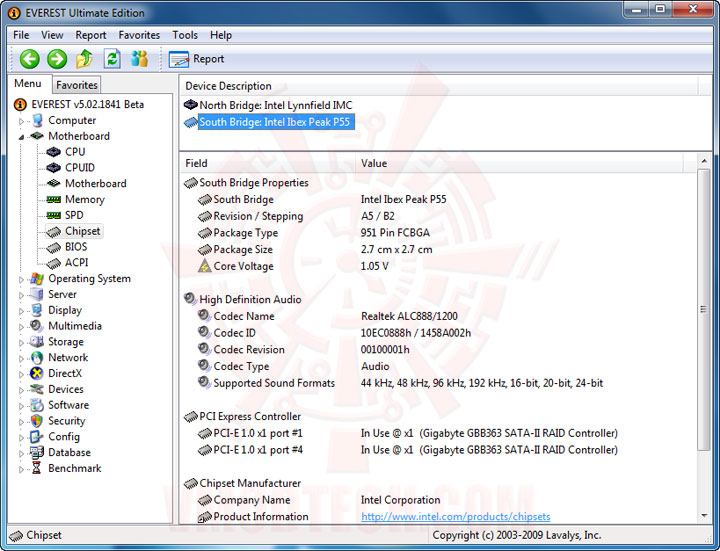Go forward with green right arrow
Screen dimensions: 720x551
(57, 59)
